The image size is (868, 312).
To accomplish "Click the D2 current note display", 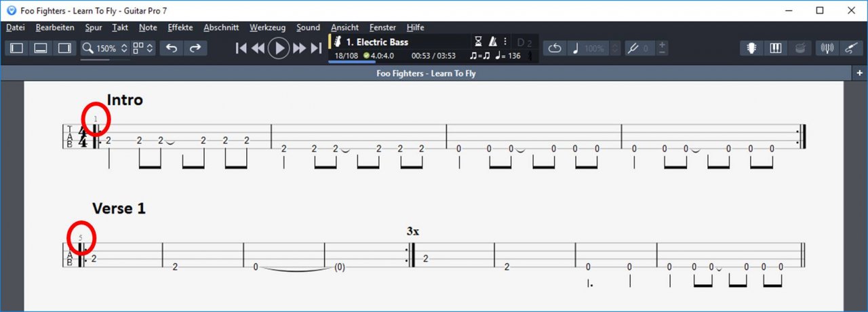I will click(x=524, y=43).
